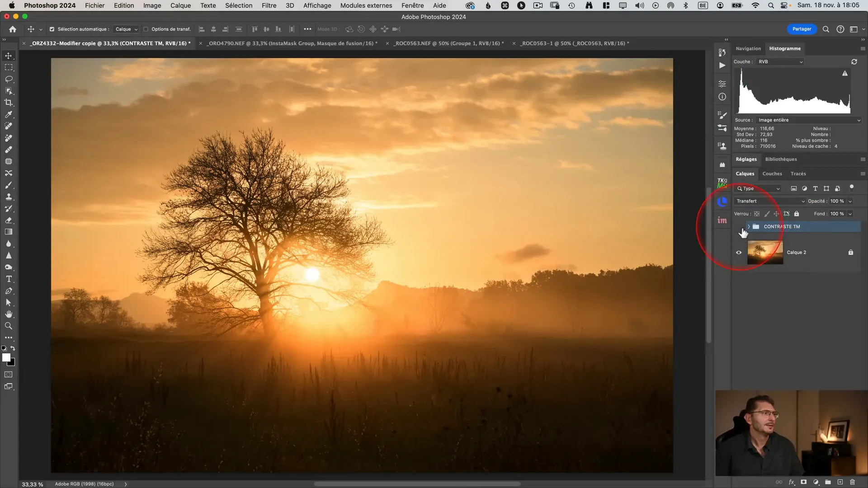Image resolution: width=868 pixels, height=488 pixels.
Task: Pick the Hand tool
Action: pyautogui.click(x=9, y=314)
